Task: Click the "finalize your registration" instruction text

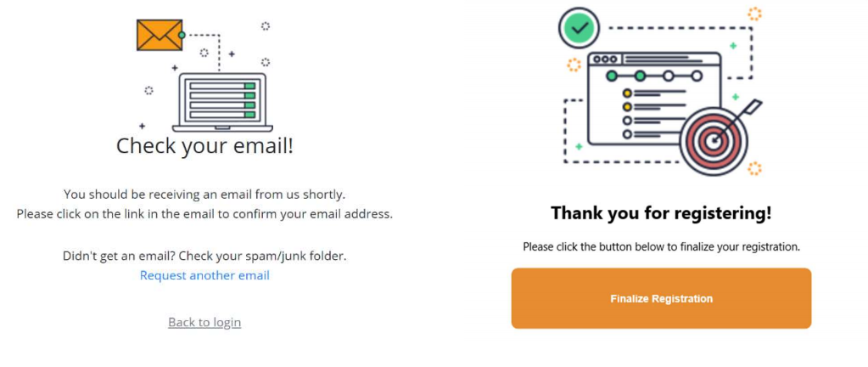Action: point(662,246)
